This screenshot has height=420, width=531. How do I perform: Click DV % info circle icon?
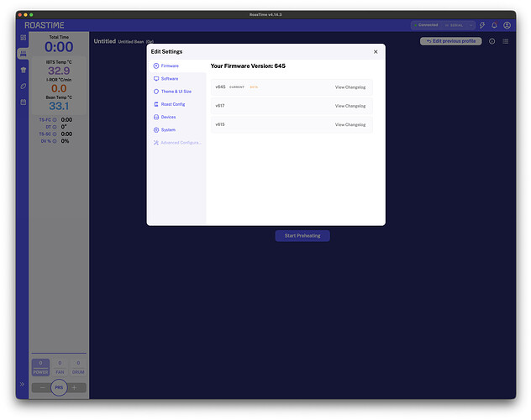coord(55,141)
